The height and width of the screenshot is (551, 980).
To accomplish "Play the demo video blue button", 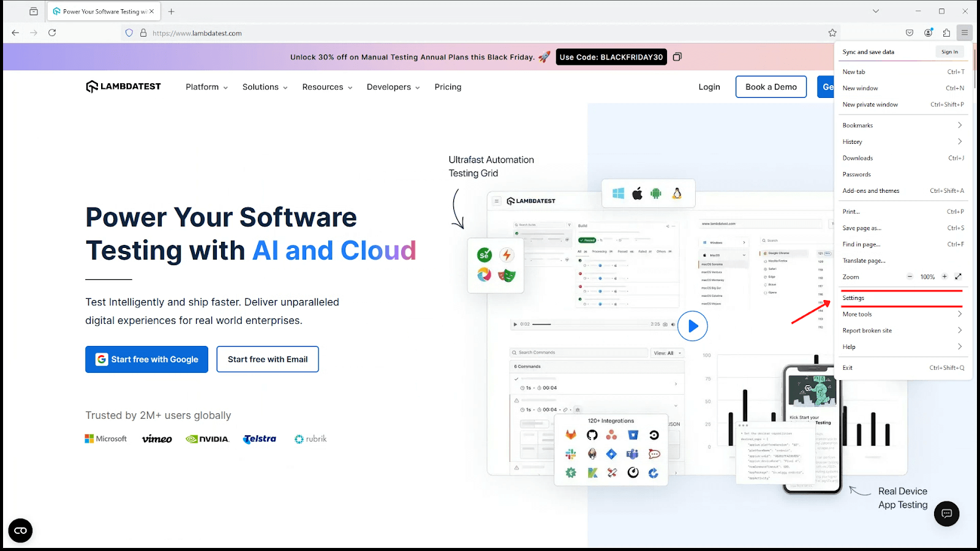I will point(693,326).
